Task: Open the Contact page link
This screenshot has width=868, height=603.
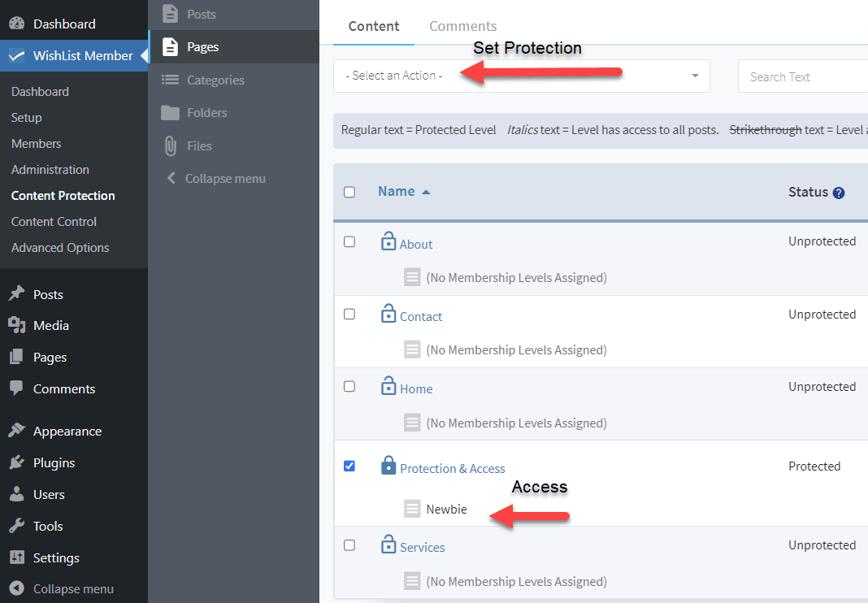Action: 421,317
